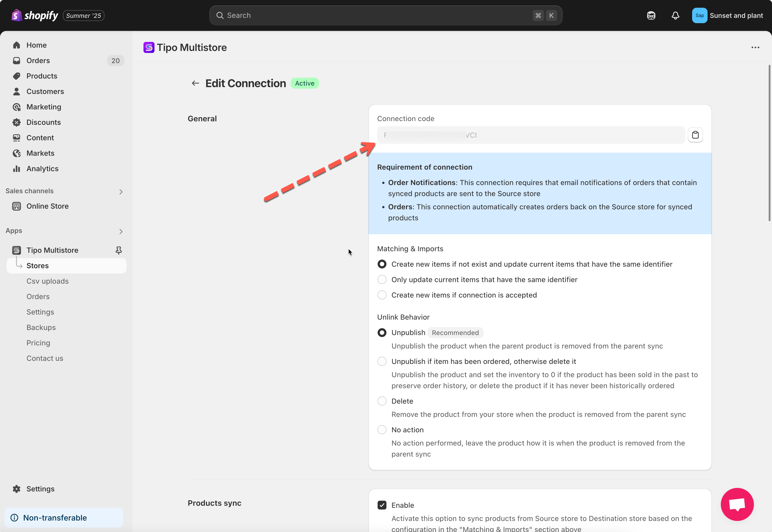This screenshot has height=532, width=772.
Task: Click the Tipo Multistore header logo icon
Action: pyautogui.click(x=149, y=47)
